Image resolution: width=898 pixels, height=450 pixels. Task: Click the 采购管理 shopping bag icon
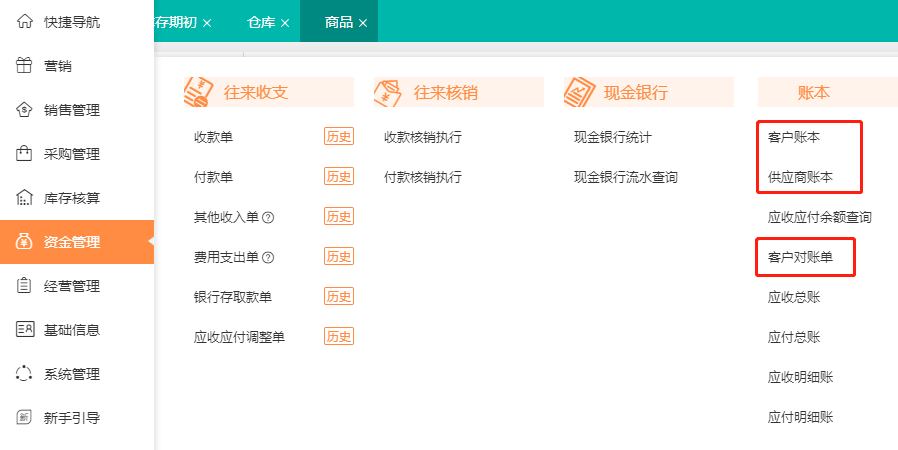25,154
